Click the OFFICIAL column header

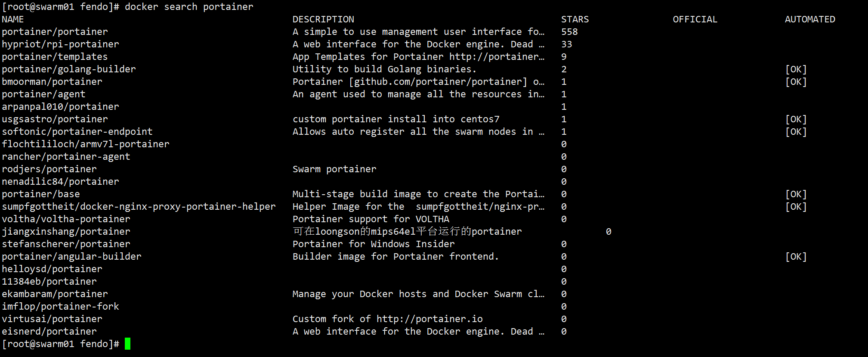695,19
